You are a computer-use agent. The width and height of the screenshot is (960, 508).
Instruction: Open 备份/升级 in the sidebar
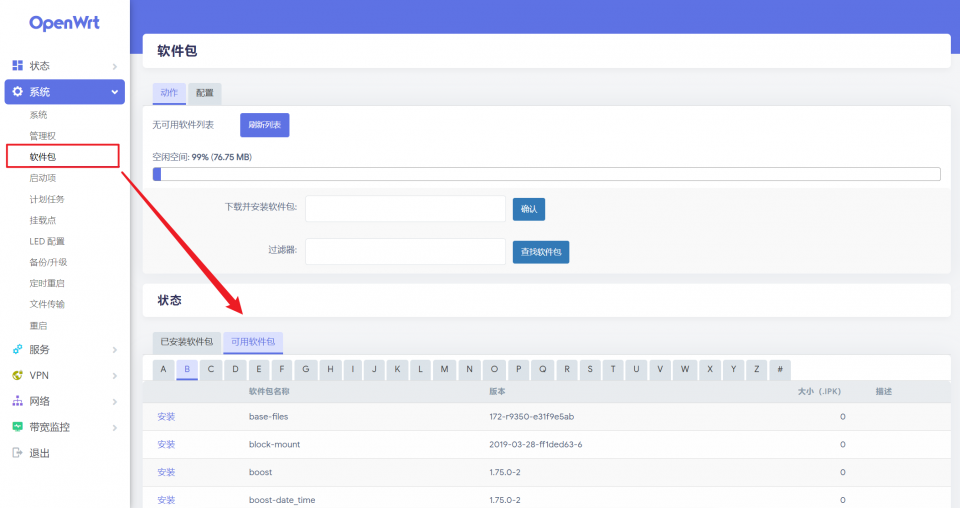(48, 262)
